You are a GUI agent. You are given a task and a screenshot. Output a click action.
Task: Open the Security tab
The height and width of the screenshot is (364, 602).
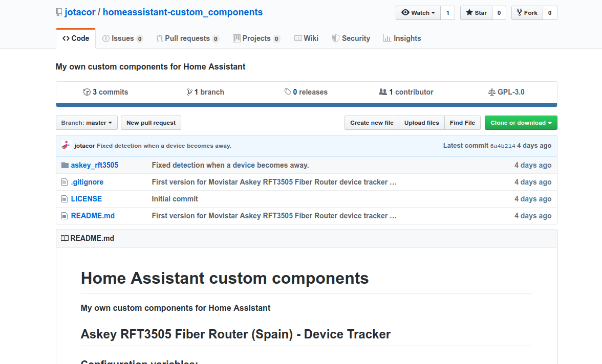[x=351, y=38]
